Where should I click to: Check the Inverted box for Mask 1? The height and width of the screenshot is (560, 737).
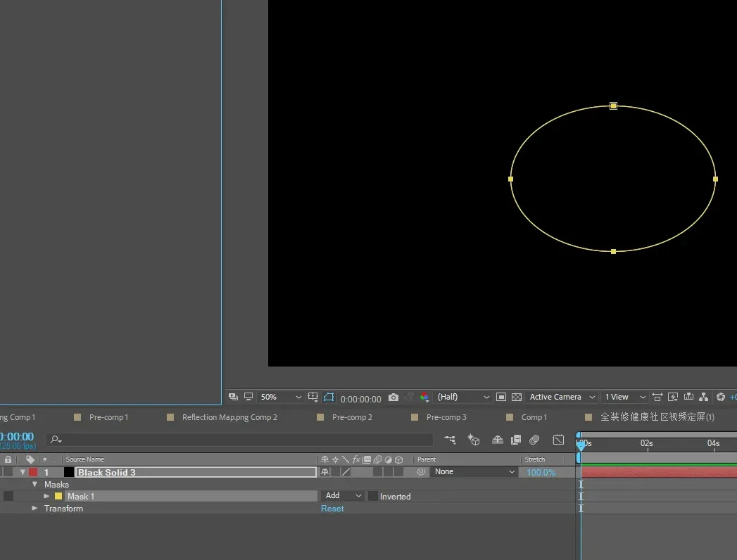[373, 497]
